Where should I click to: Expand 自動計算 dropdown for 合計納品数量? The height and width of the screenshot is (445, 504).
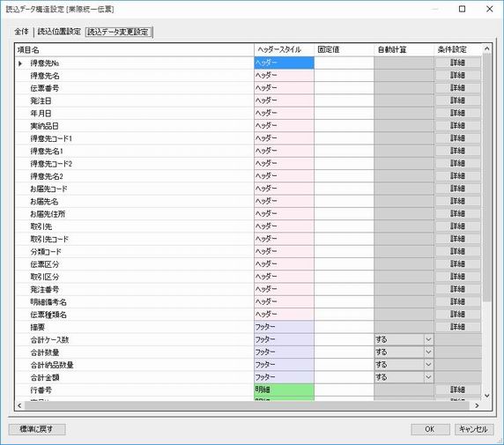428,364
